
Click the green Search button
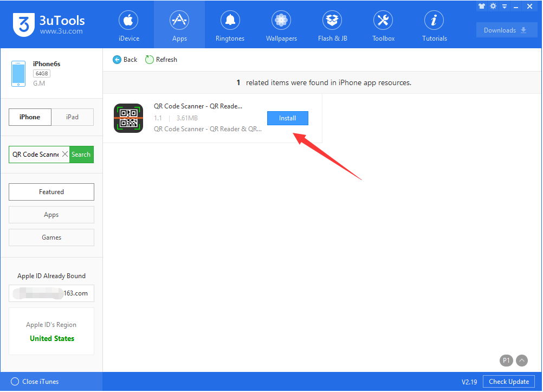point(81,155)
